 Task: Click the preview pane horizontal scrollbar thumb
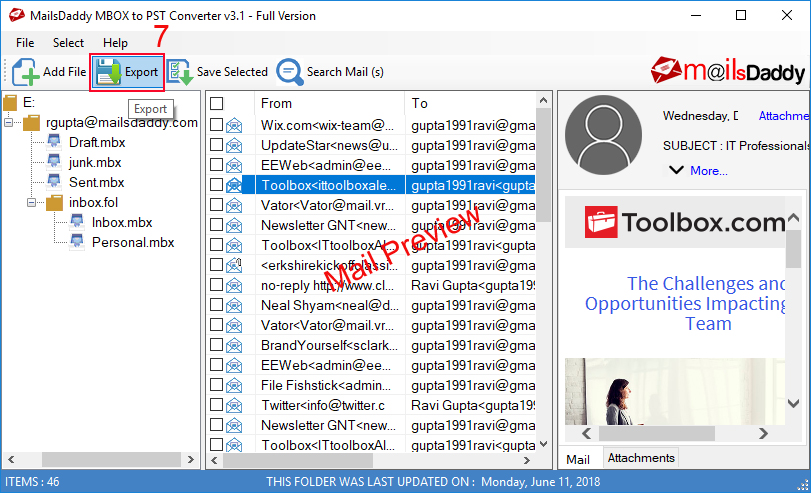click(657, 434)
